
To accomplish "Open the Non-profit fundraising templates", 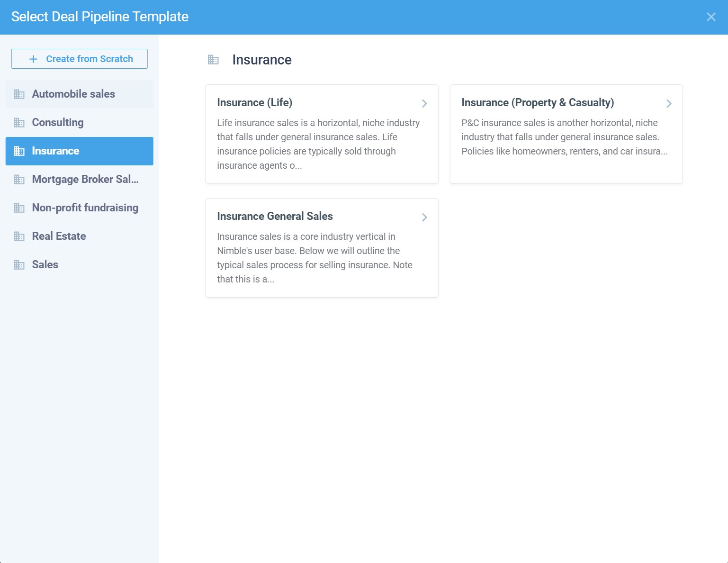I will pos(85,208).
